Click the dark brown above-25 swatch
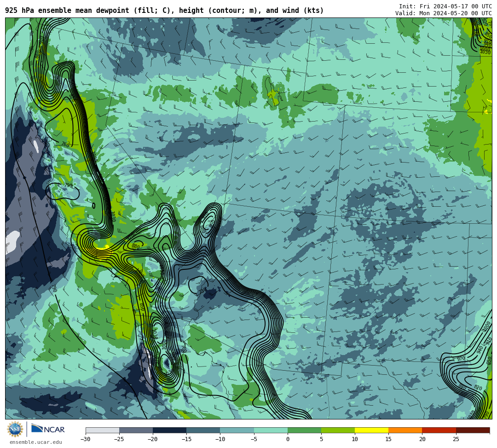The width and height of the screenshot is (497, 448). point(473,430)
